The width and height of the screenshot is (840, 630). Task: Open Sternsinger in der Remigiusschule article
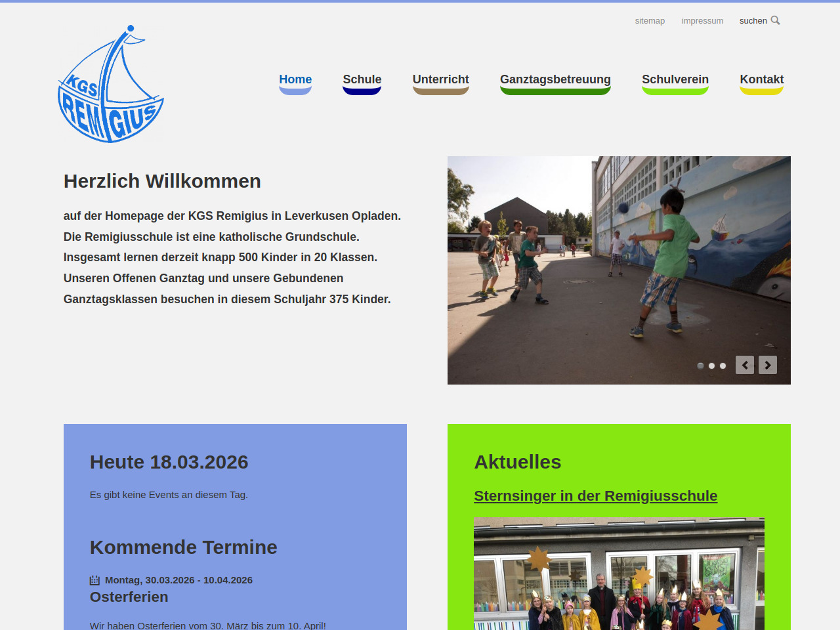click(595, 496)
